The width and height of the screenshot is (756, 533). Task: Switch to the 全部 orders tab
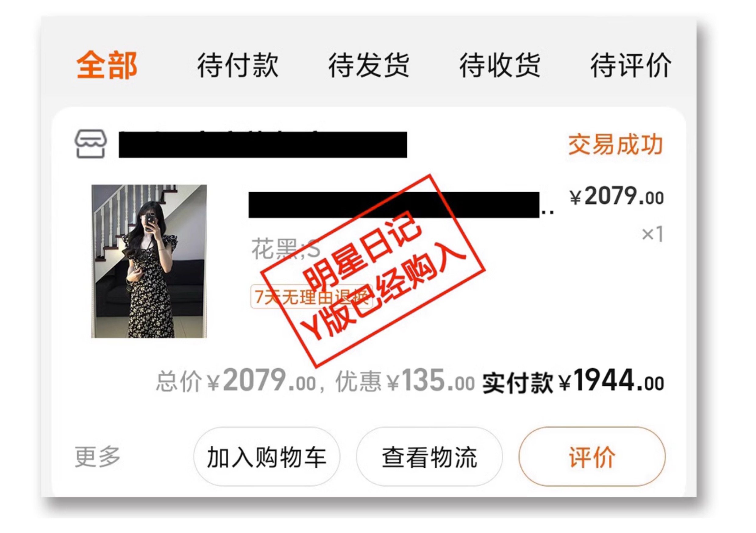107,65
